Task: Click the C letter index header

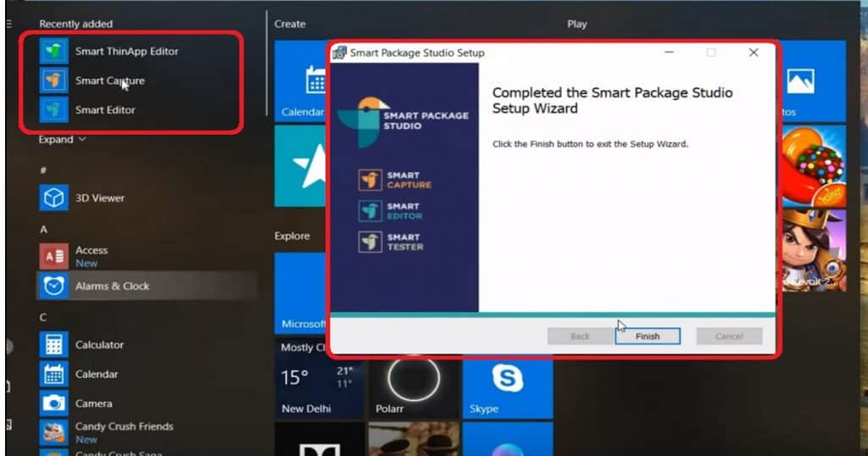Action: [43, 317]
